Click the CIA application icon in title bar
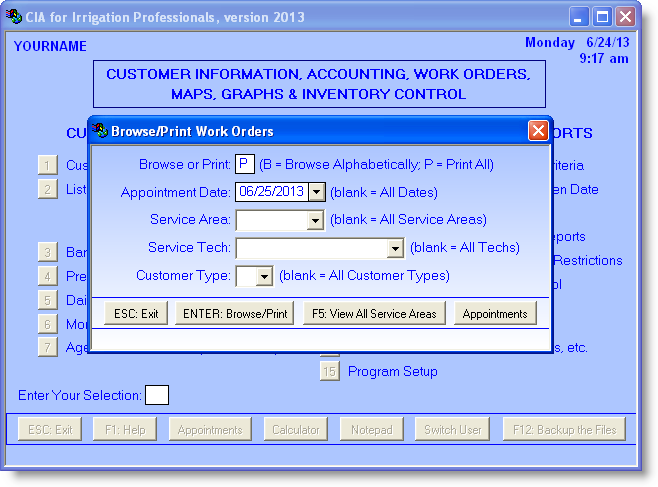This screenshot has width=658, height=487. (x=15, y=16)
